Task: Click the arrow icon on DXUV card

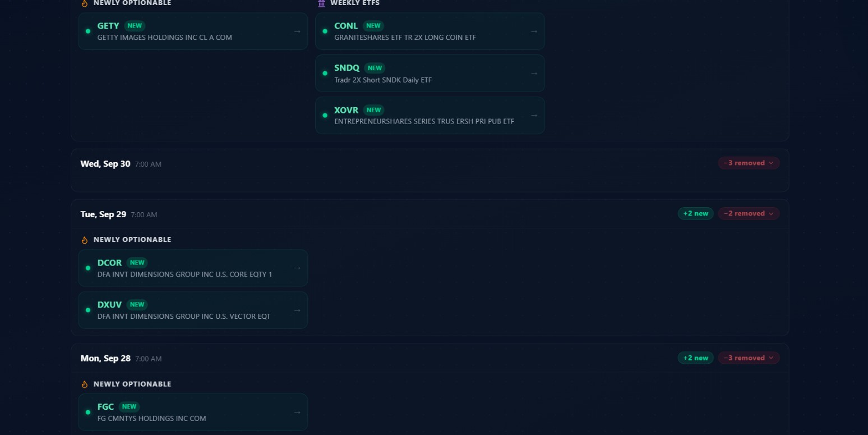Action: (297, 310)
